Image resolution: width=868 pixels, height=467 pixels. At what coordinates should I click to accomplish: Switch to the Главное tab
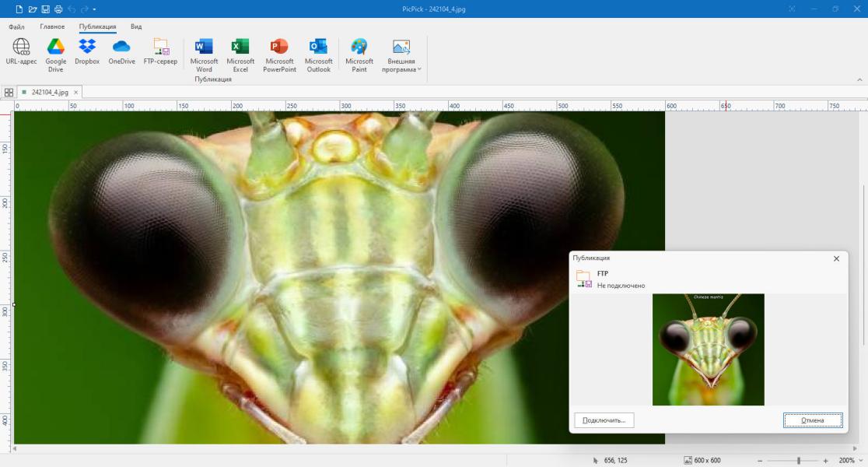coord(52,26)
